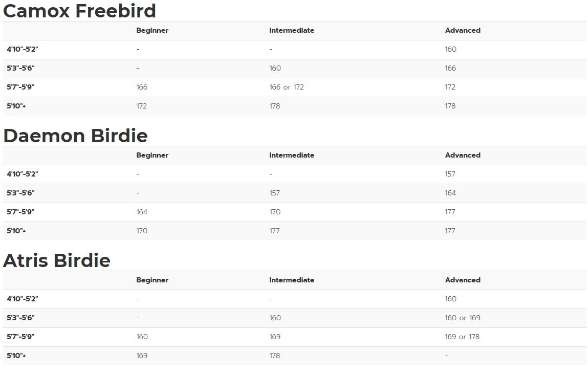This screenshot has width=588, height=375.
Task: Click Atris Birdie Intermediate 178 cell
Action: click(275, 356)
